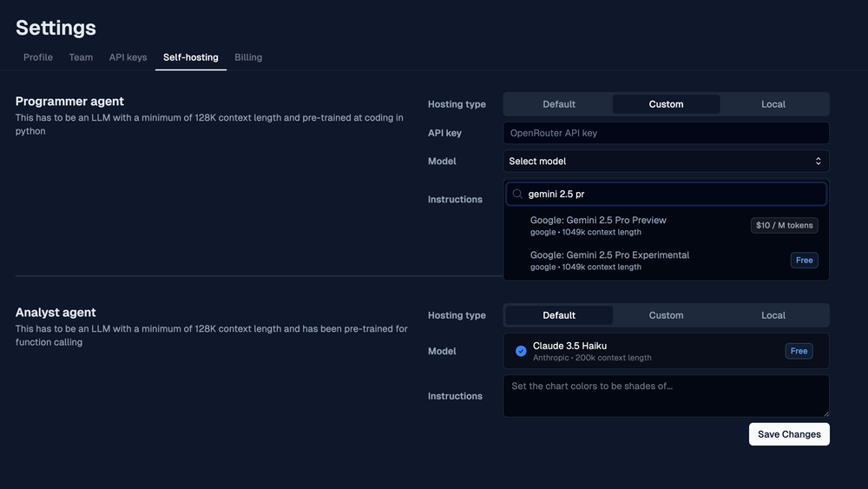Click the Analyst agent instructions text area
868x489 pixels.
click(x=665, y=396)
